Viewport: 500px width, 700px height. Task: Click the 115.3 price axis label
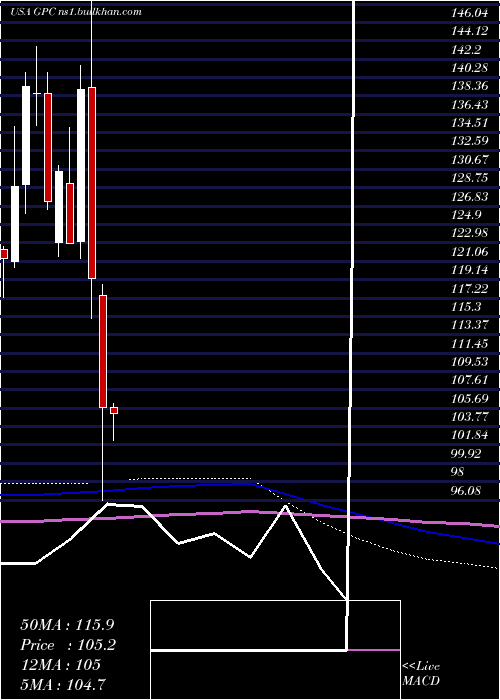click(x=466, y=307)
